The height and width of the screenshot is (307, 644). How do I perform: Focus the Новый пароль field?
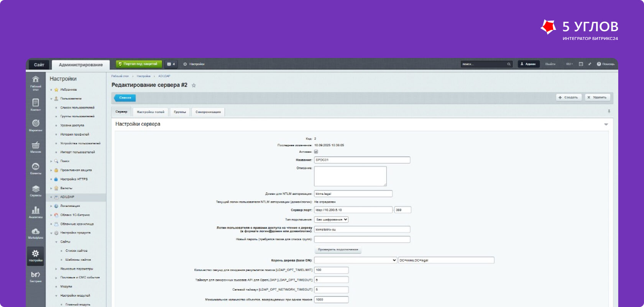pos(362,239)
